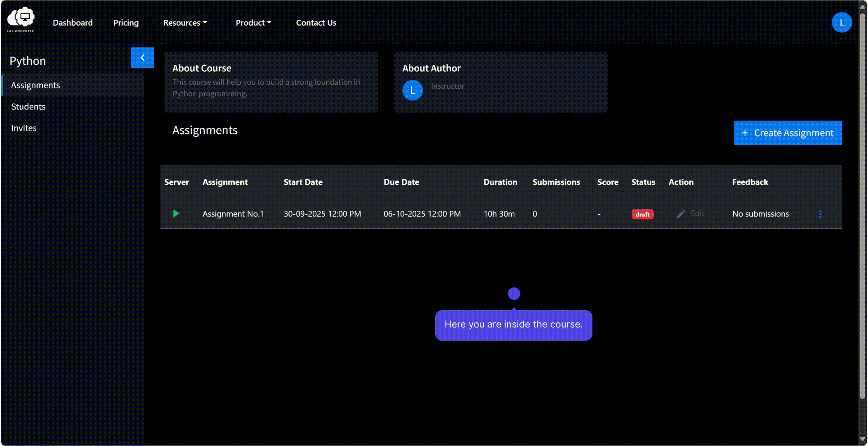Go to Dashboard
This screenshot has width=868, height=446.
point(73,23)
